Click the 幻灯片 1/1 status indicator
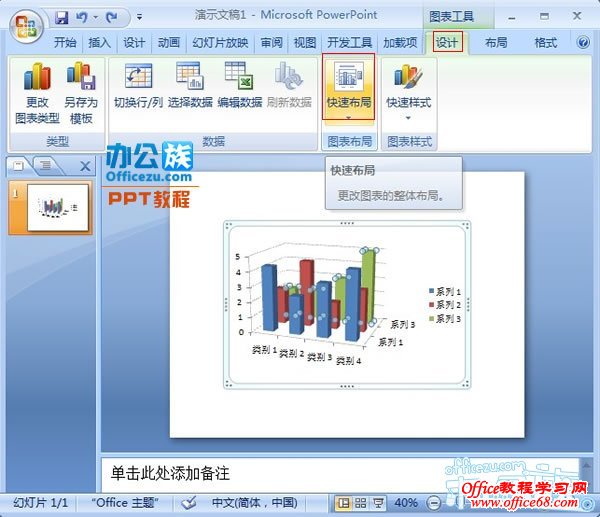This screenshot has width=600, height=517. coord(41,502)
